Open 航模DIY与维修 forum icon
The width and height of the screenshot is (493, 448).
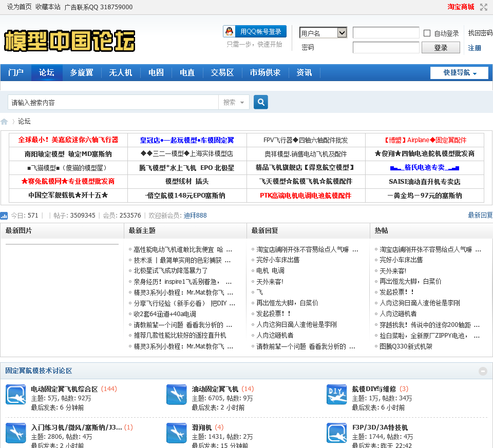coord(337,394)
